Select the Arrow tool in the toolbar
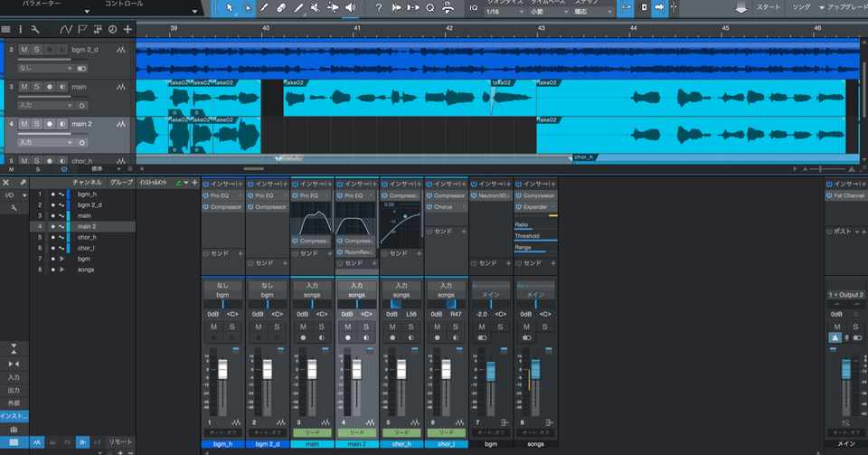 click(x=229, y=8)
